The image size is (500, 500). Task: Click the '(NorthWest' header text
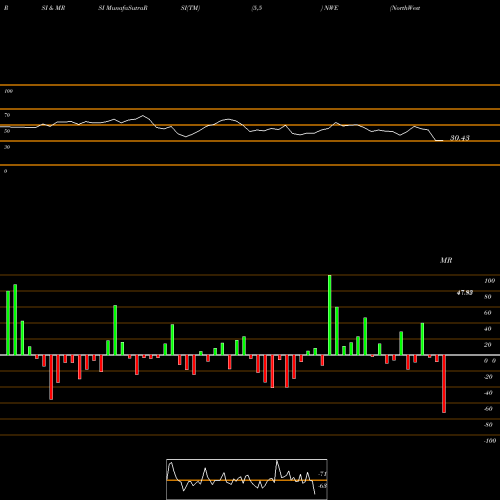pyautogui.click(x=405, y=8)
